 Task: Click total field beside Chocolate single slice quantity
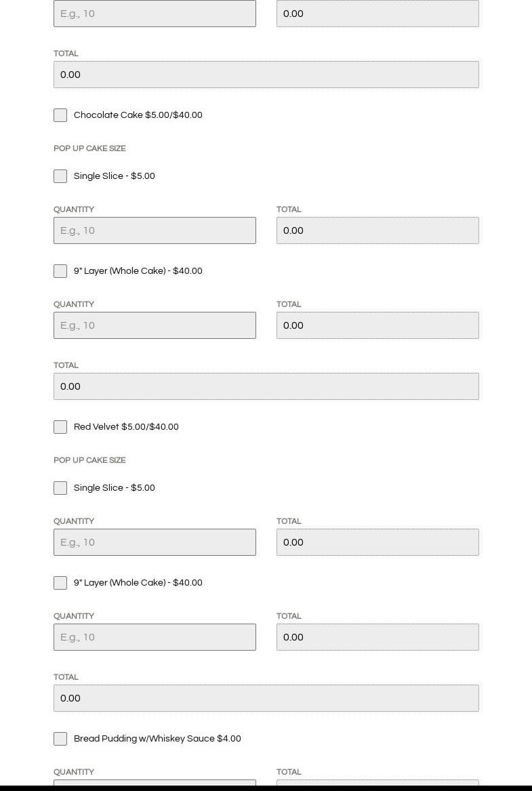tap(377, 230)
